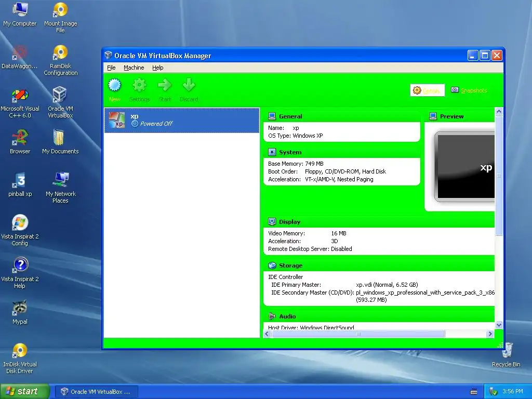Select the xp virtual machine entry

point(182,120)
